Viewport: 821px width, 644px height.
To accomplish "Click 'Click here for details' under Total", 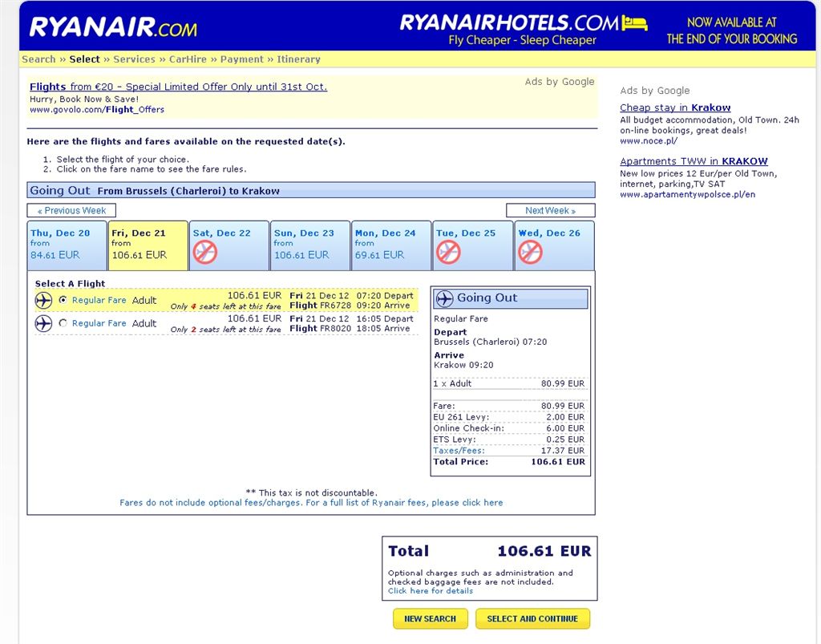I will coord(431,590).
